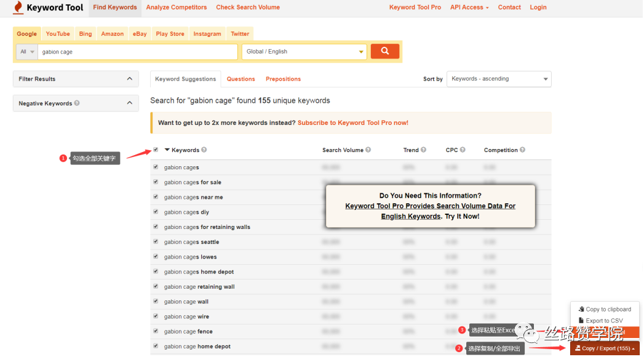Uncheck 'gabion cages for retaining walls' checkbox
The width and height of the screenshot is (644, 362).
[156, 227]
